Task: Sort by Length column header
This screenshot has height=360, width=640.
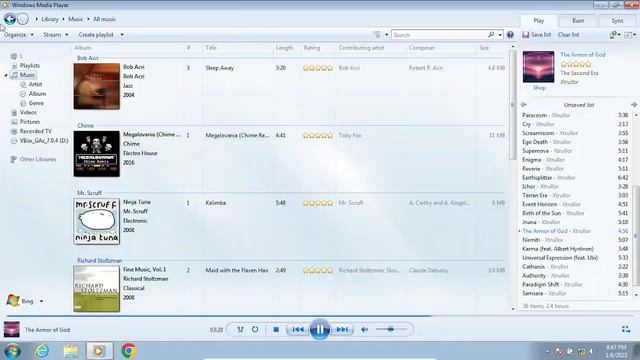Action: (284, 48)
